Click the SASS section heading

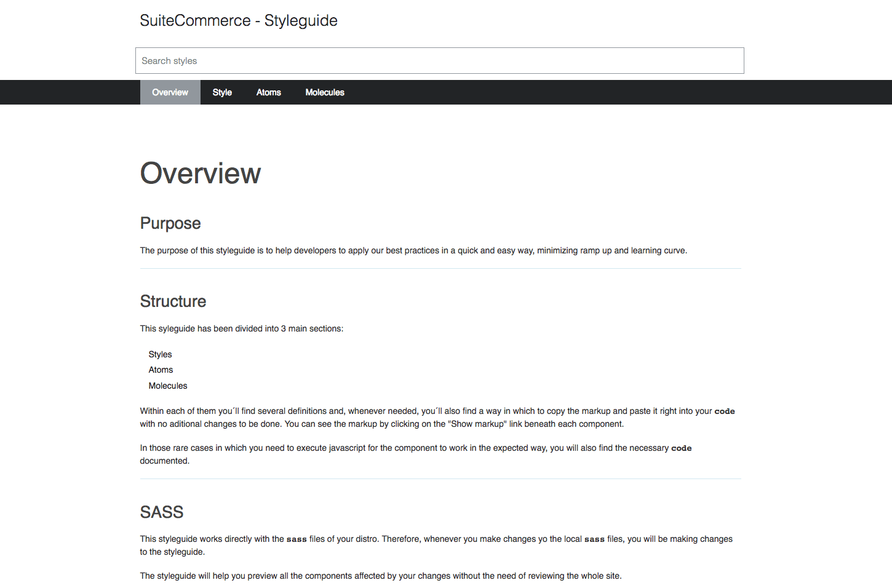point(162,512)
